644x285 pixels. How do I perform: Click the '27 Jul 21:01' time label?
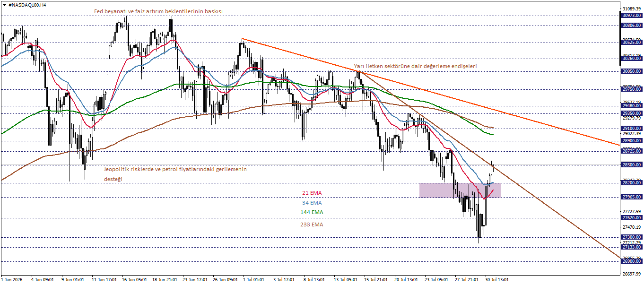(467, 279)
